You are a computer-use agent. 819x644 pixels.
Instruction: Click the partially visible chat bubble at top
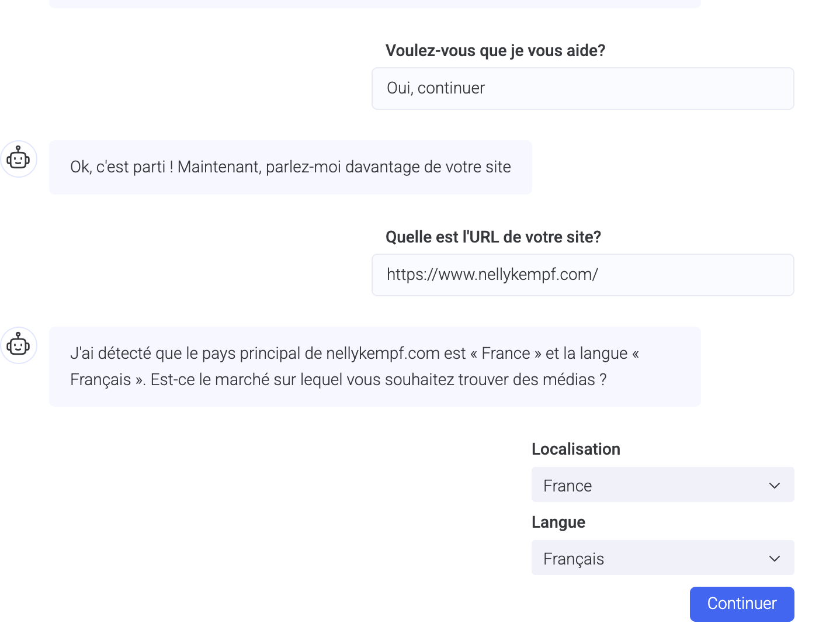pos(375,4)
